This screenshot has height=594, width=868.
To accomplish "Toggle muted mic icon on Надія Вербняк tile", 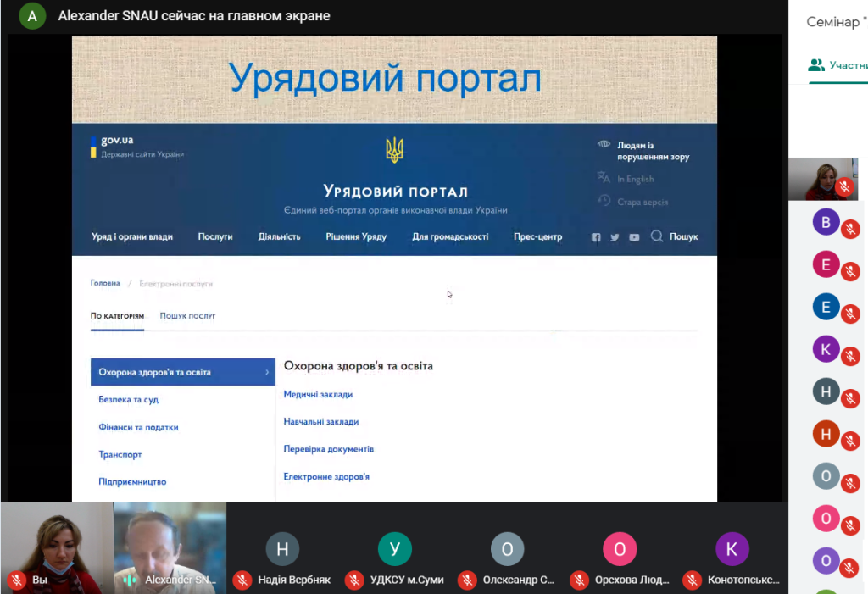I will click(x=242, y=580).
